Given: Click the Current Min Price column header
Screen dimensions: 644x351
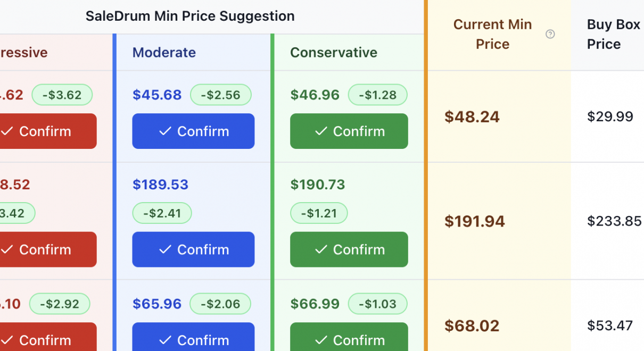Looking at the screenshot, I should click(x=492, y=35).
